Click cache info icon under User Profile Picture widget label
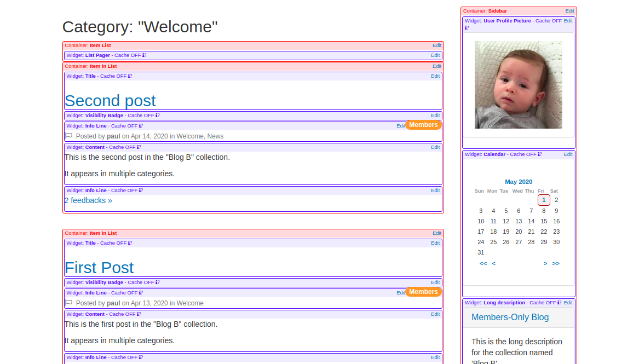 coord(467,28)
